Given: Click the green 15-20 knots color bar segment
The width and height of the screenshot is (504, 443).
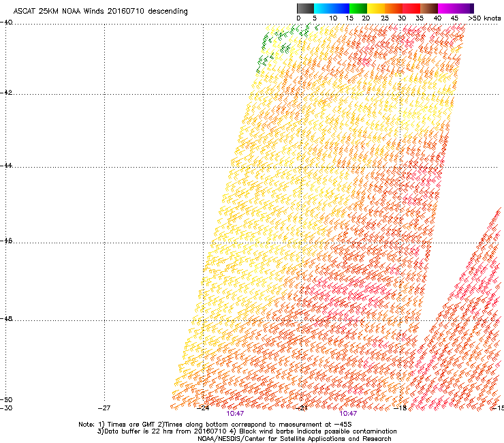Looking at the screenshot, I should [358, 8].
